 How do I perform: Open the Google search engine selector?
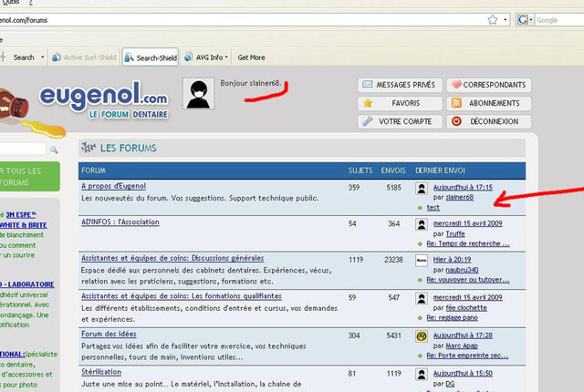click(526, 19)
